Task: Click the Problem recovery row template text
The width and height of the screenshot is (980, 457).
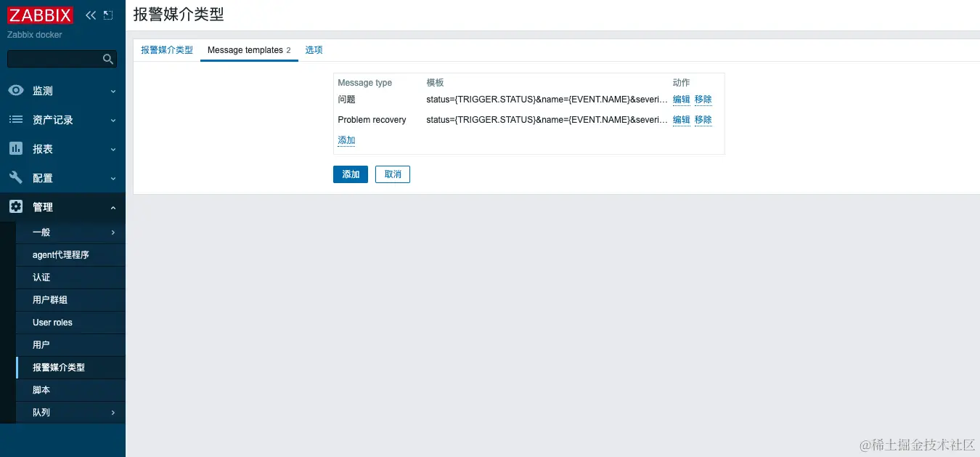Action: click(x=547, y=120)
